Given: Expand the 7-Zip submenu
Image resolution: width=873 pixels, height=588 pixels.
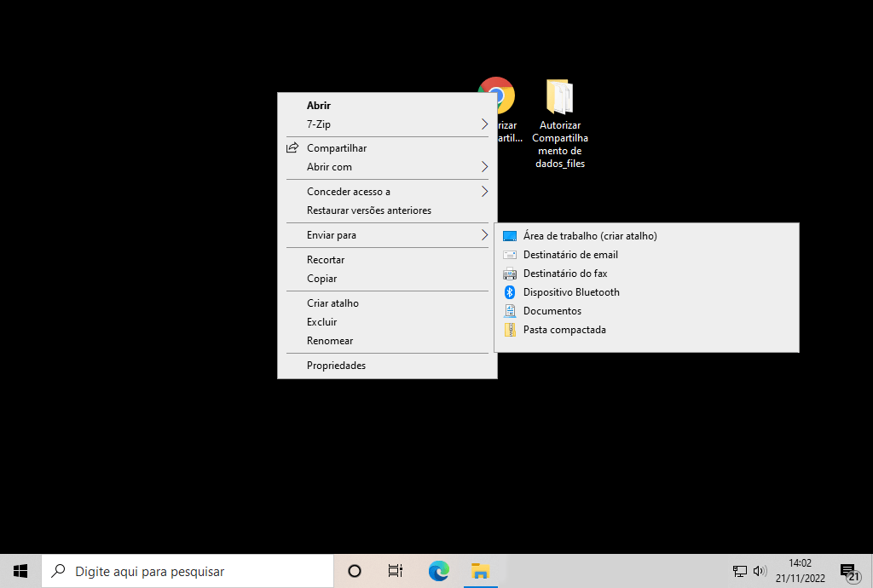Looking at the screenshot, I should tap(387, 124).
